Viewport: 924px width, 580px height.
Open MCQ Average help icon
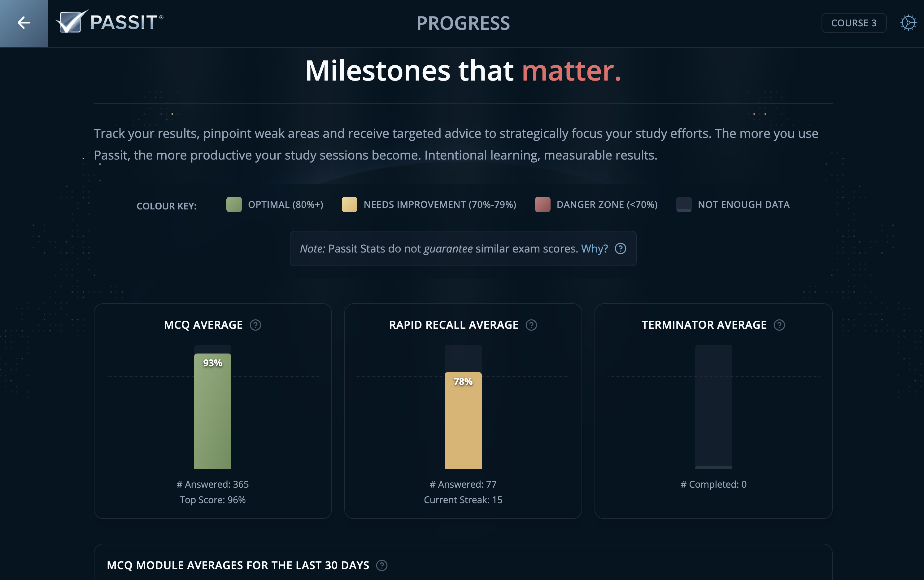pos(255,325)
